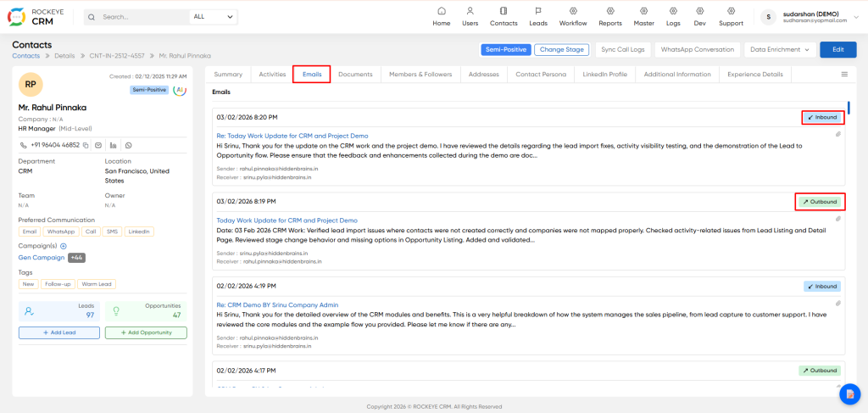Open the floating blue chat widget icon
This screenshot has width=868, height=413.
[850, 393]
